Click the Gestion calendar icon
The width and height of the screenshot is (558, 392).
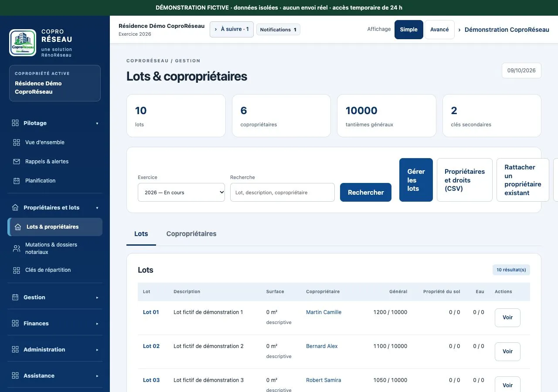[15, 297]
